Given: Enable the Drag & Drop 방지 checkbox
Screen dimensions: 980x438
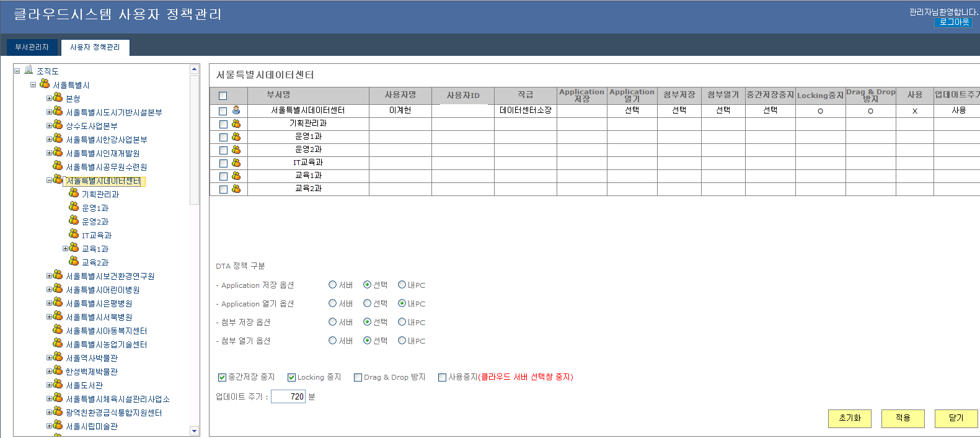Looking at the screenshot, I should pyautogui.click(x=358, y=377).
